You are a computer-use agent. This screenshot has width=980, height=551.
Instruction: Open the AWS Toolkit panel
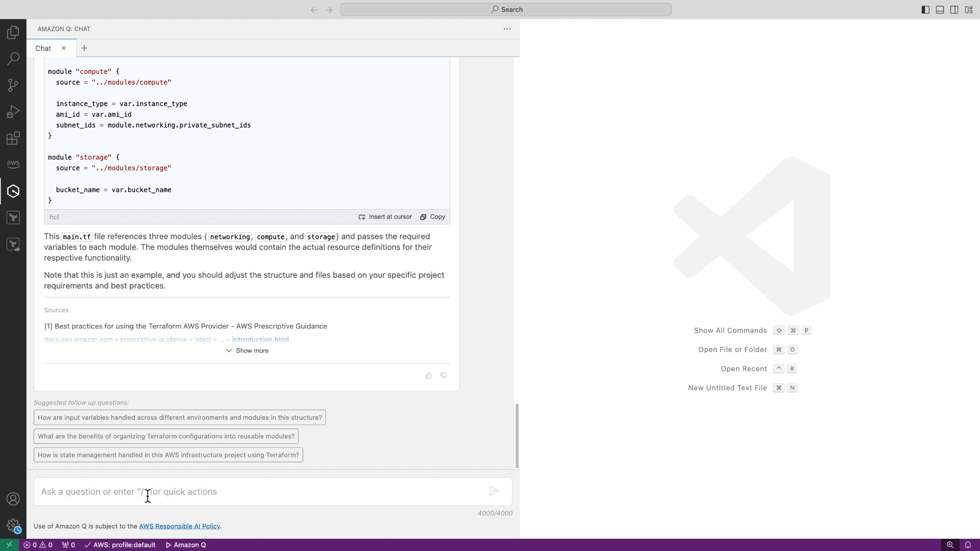coord(13,164)
